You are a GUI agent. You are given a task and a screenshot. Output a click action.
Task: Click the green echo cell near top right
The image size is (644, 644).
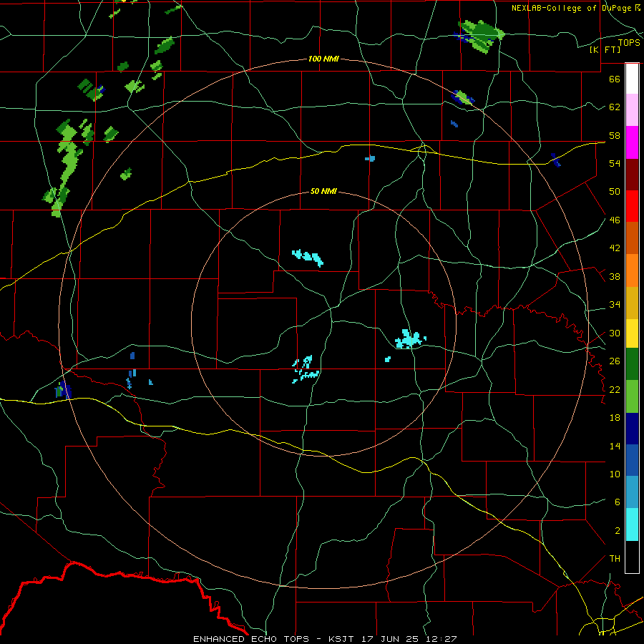coord(479,35)
